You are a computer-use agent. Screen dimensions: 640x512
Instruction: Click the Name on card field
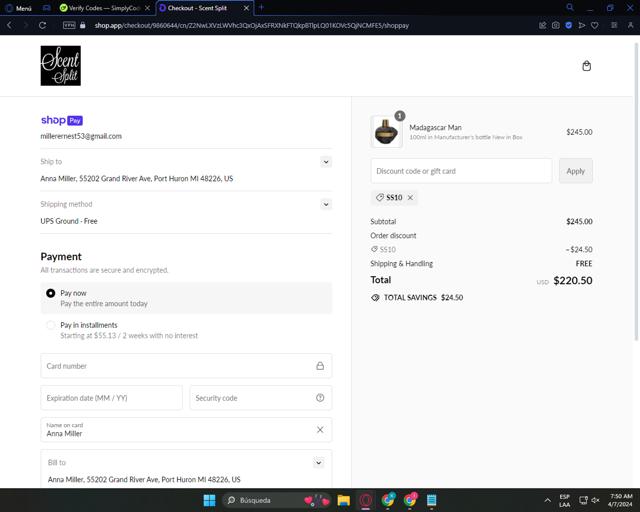[x=186, y=430]
